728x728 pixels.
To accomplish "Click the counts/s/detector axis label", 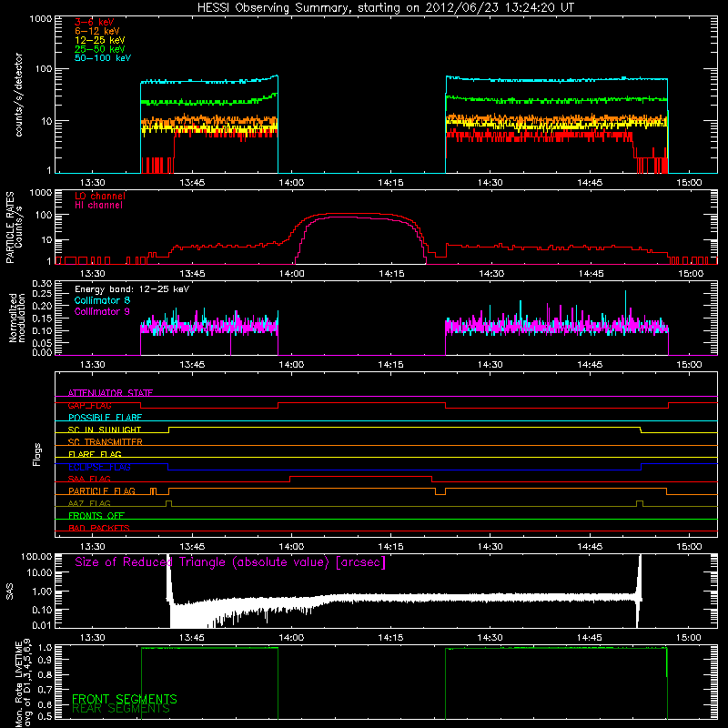I will pyautogui.click(x=19, y=95).
